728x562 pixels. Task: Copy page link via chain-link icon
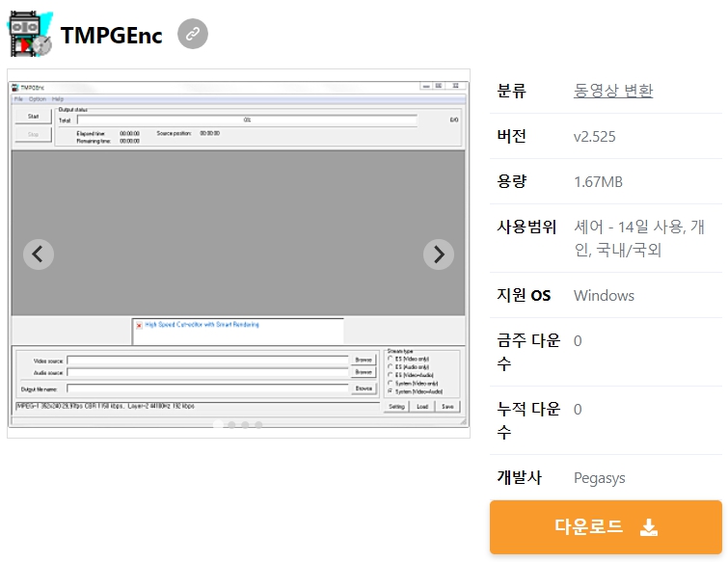click(x=193, y=34)
